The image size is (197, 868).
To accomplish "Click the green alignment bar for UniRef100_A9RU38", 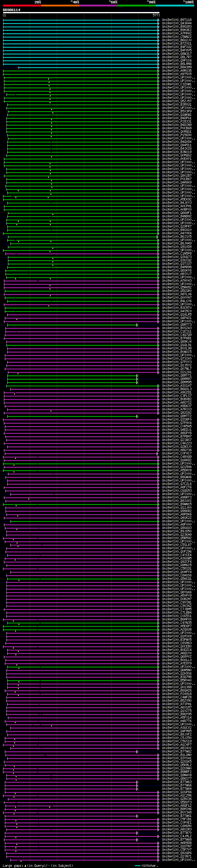I will pyautogui.click(x=81, y=71).
